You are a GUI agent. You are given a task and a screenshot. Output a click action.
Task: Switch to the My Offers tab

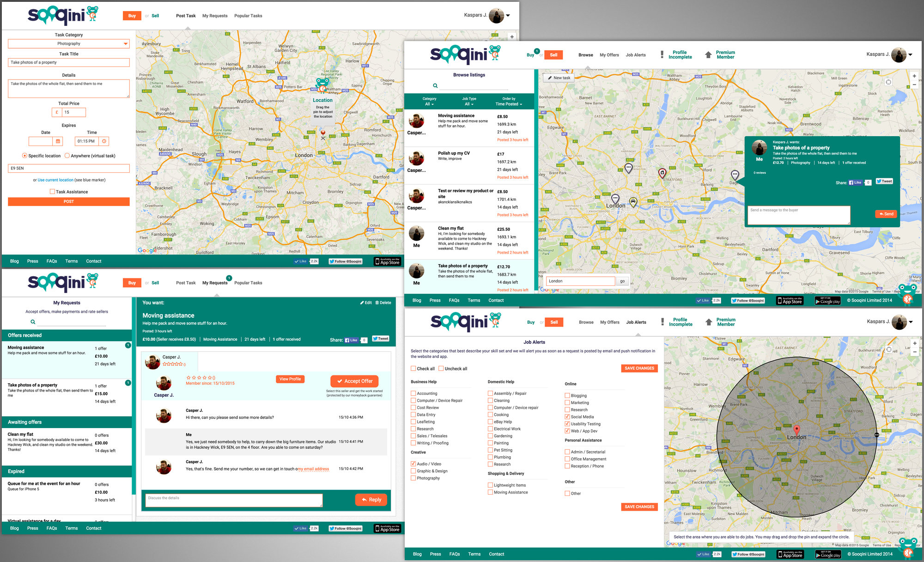pyautogui.click(x=609, y=55)
